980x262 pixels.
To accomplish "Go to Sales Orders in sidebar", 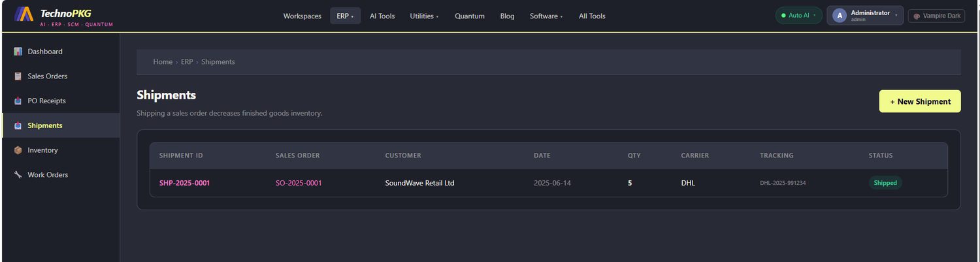I will coord(61,76).
